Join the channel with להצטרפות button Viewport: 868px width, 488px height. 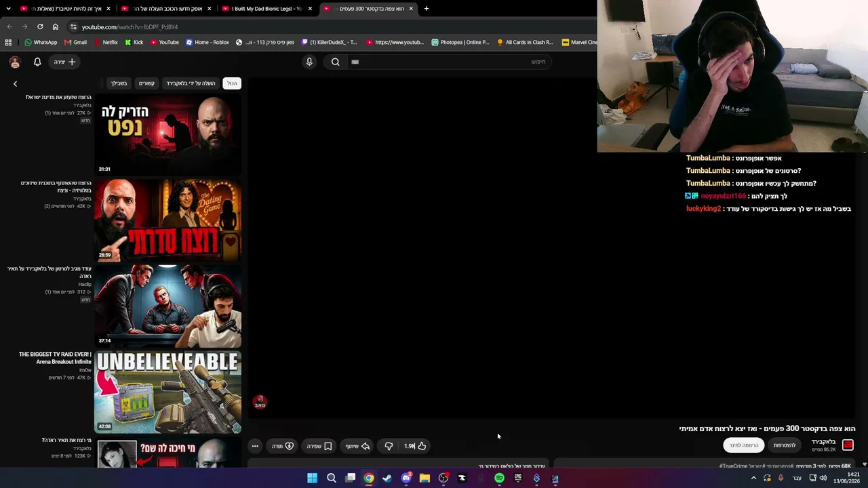click(x=785, y=445)
